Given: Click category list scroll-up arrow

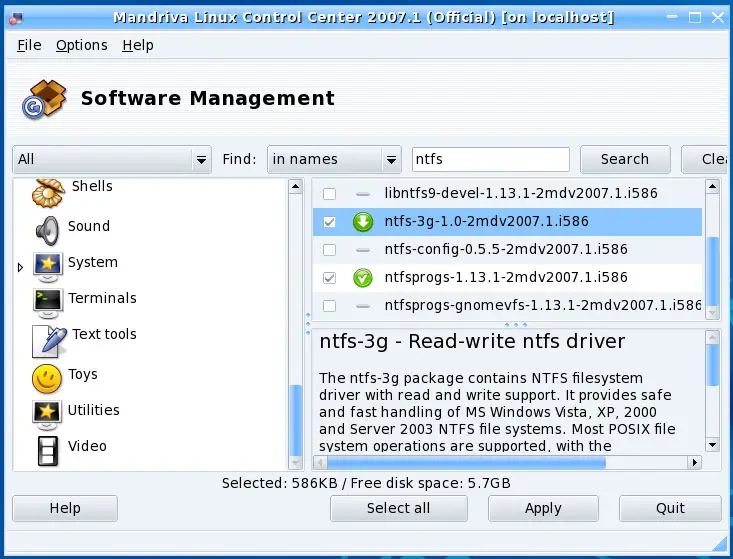Looking at the screenshot, I should (x=295, y=186).
